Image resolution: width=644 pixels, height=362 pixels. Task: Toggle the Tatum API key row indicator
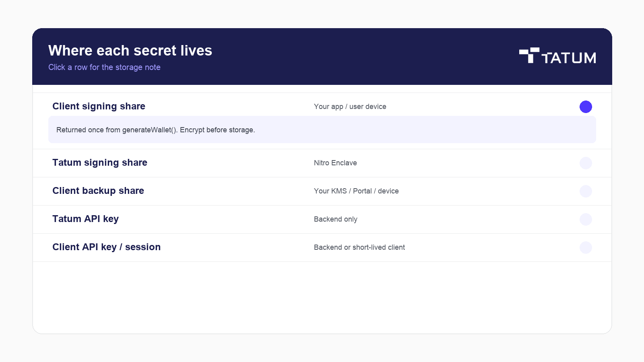[x=586, y=219]
